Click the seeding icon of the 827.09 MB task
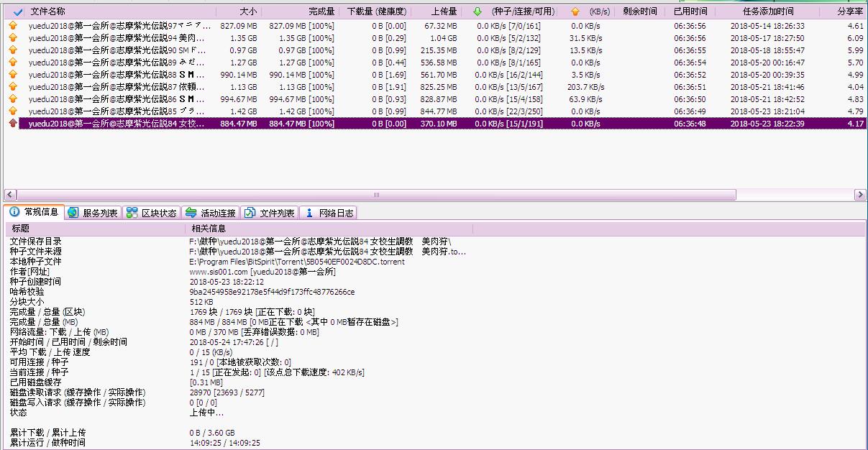Screen dimensions: 868x450 pyautogui.click(x=13, y=26)
